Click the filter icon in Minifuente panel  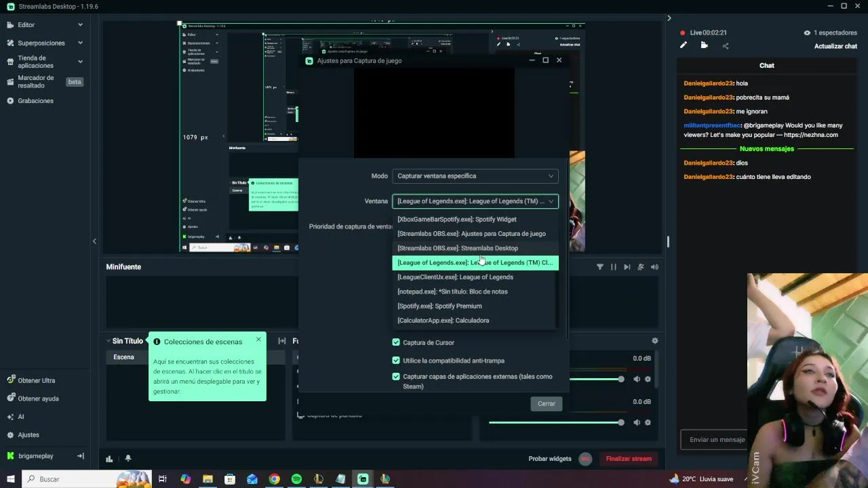[600, 267]
